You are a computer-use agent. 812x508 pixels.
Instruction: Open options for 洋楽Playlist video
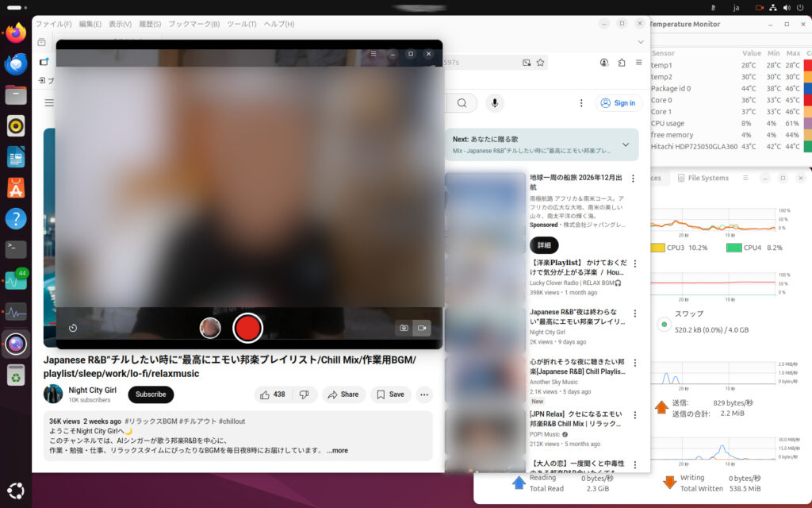point(635,264)
